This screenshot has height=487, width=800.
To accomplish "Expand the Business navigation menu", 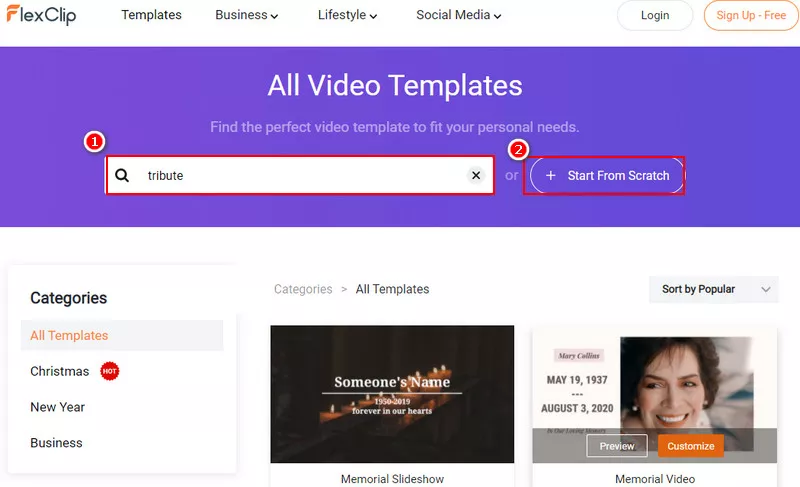I will (246, 15).
